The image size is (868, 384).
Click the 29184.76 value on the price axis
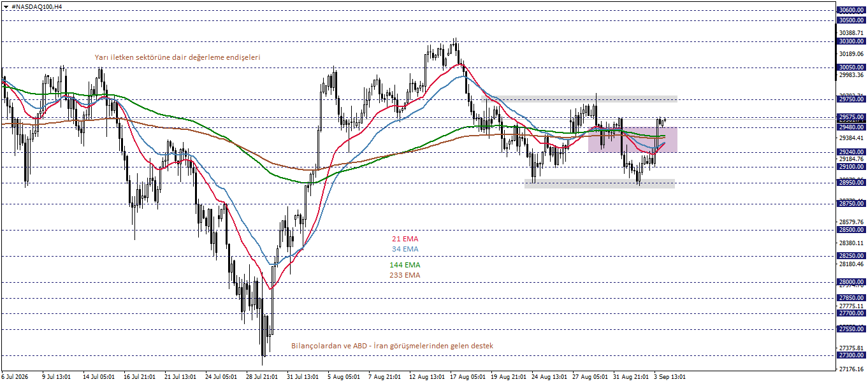click(x=852, y=159)
